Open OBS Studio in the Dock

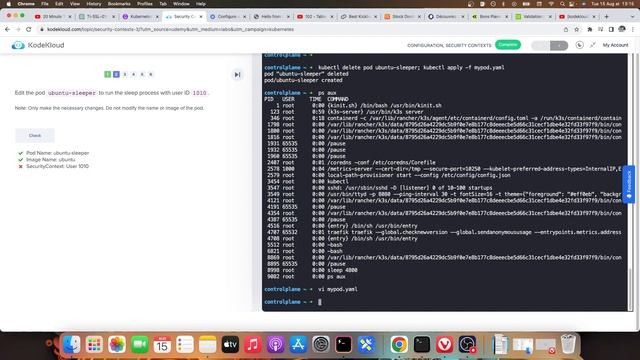467,345
